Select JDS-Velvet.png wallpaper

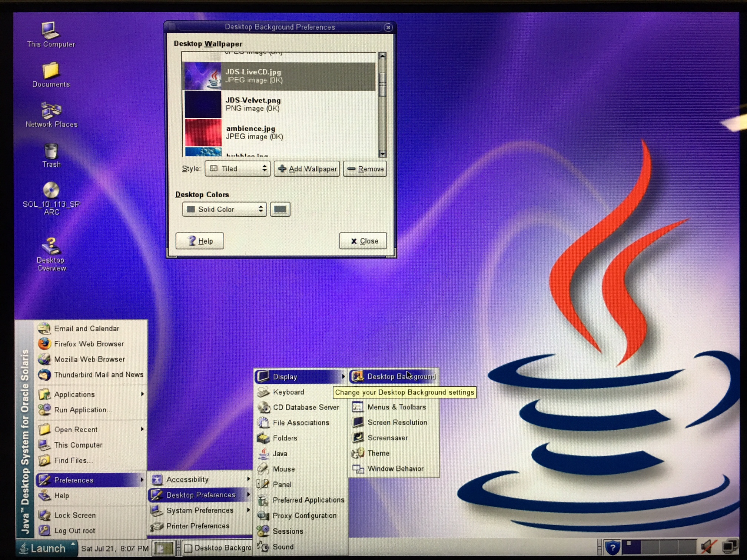[279, 104]
